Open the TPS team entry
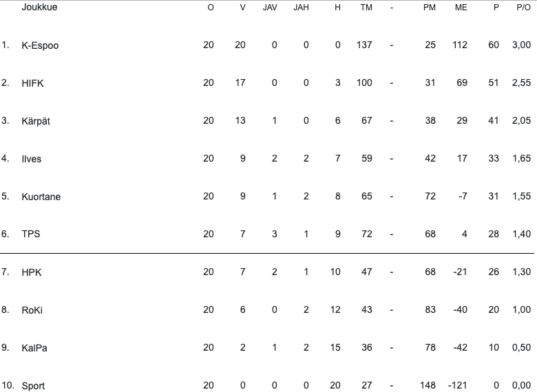This screenshot has height=392, width=537. [31, 234]
